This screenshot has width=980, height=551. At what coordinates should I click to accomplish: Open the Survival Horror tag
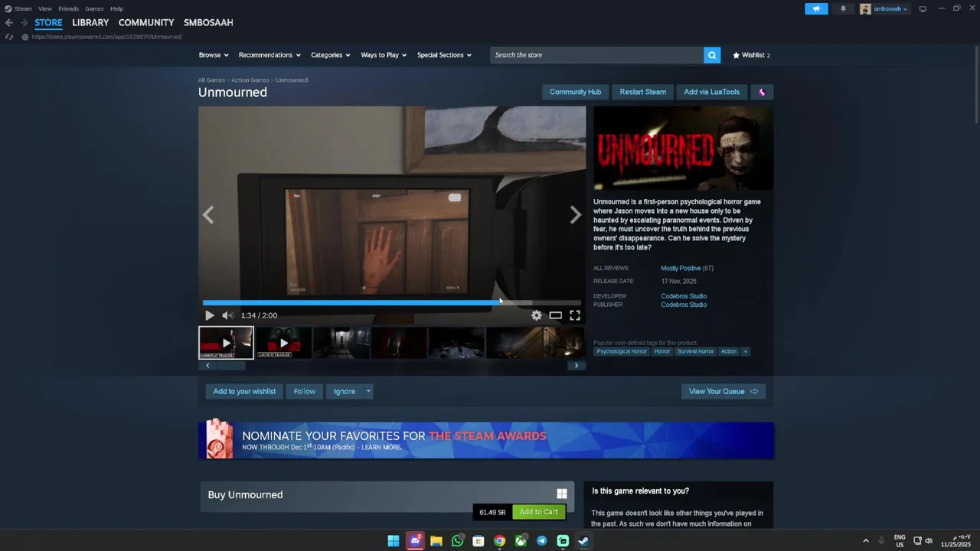pyautogui.click(x=695, y=351)
